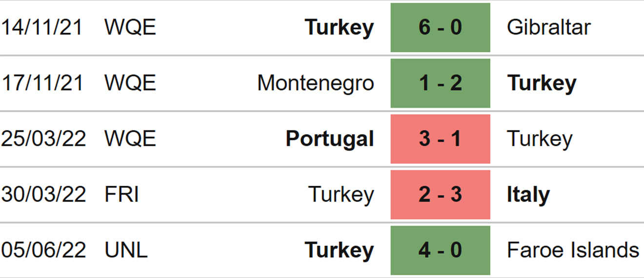Click the Gibraltar team name

(x=549, y=27)
